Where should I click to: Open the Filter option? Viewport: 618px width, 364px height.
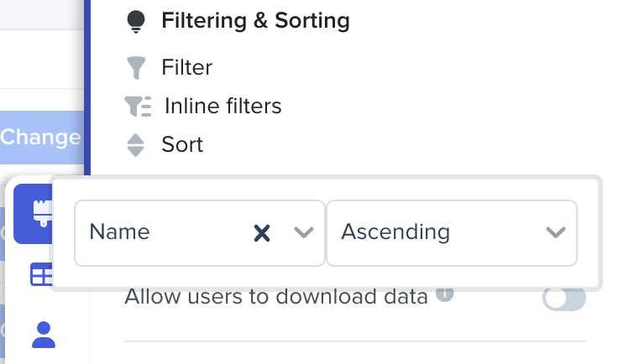click(186, 67)
